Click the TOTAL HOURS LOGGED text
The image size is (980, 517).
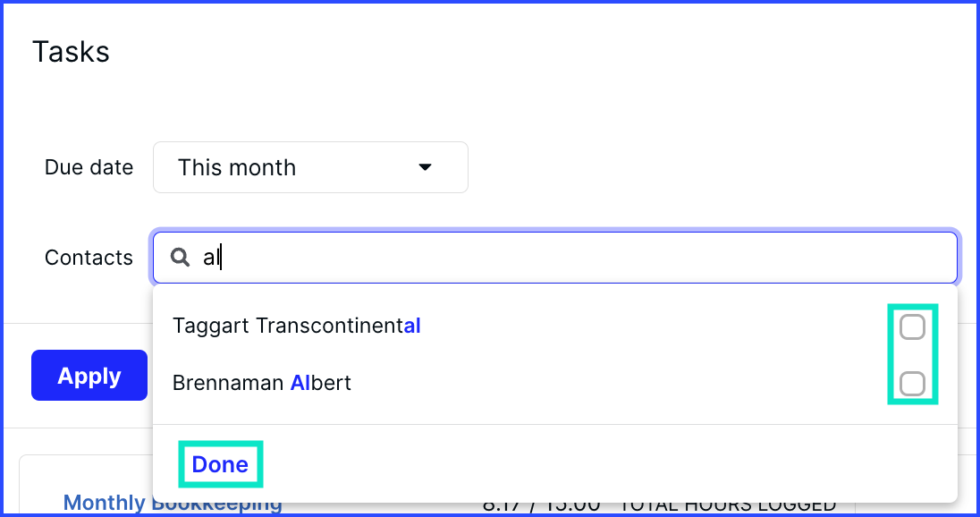click(728, 504)
